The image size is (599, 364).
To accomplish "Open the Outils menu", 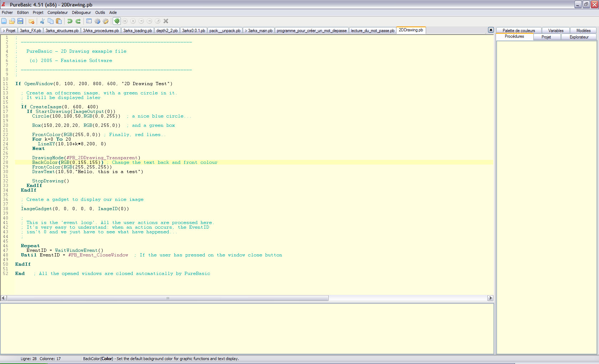I will [x=100, y=12].
